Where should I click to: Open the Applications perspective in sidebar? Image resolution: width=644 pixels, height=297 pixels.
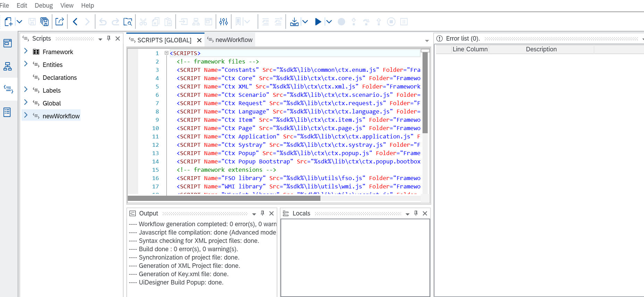click(x=8, y=43)
